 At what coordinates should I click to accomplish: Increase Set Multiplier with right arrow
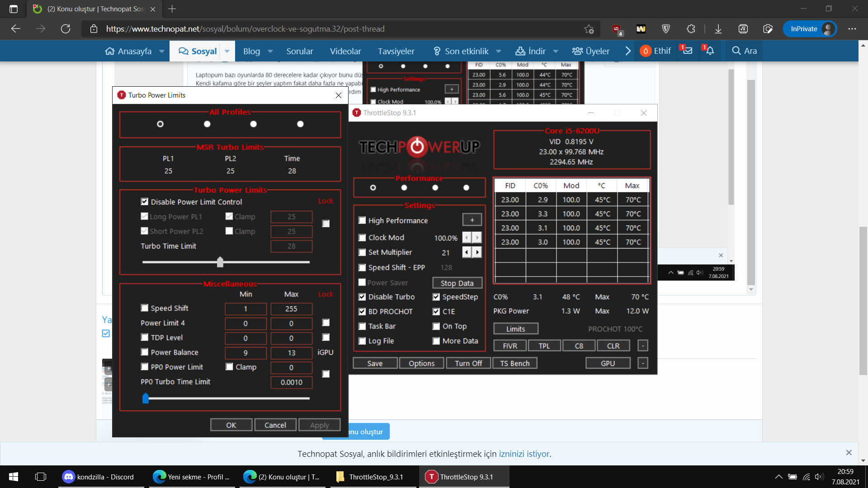click(477, 252)
